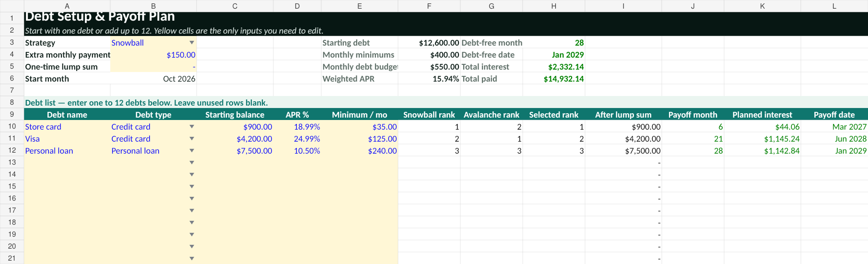Open the debt type dropdown in row 17
The width and height of the screenshot is (868, 264).
(x=192, y=211)
